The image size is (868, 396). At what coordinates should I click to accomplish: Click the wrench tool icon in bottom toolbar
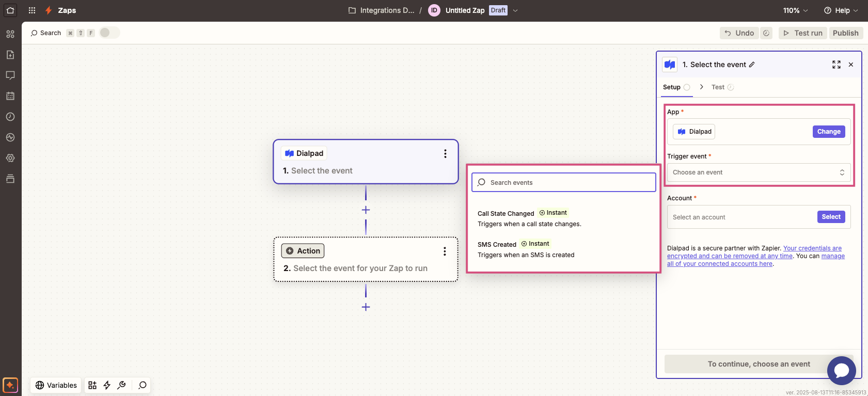[x=122, y=385]
